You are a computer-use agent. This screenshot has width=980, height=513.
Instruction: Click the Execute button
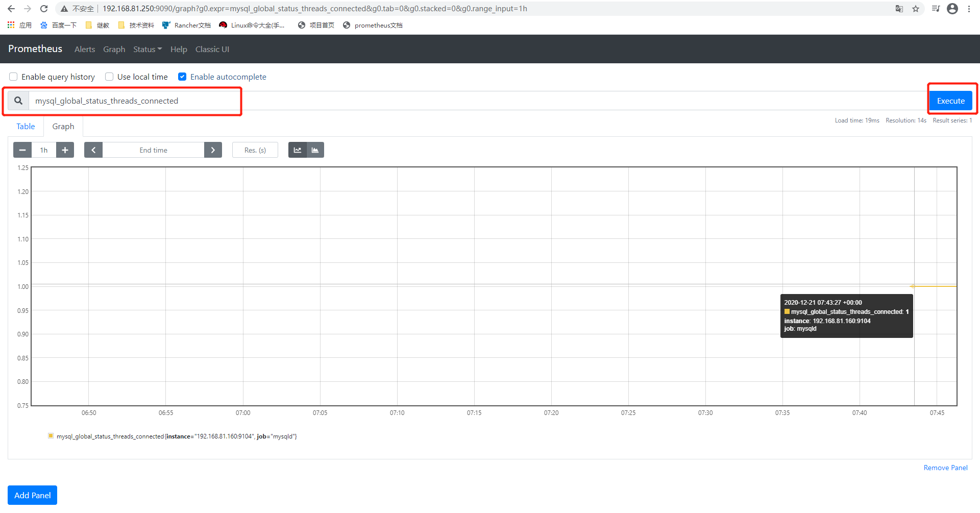click(x=951, y=100)
